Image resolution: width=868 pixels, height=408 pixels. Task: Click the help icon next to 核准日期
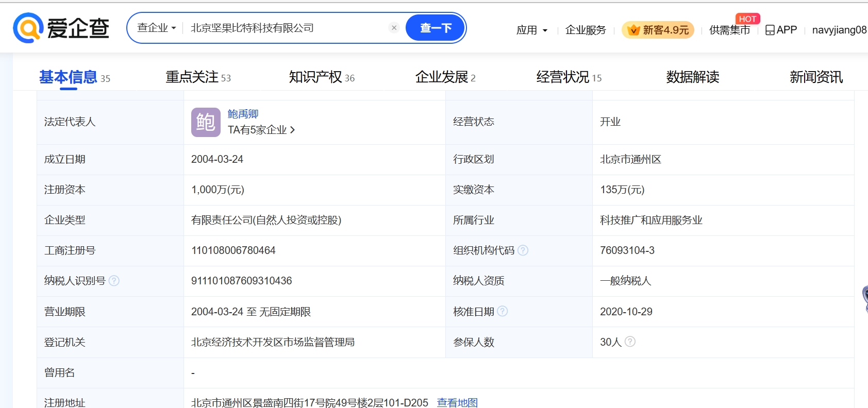(502, 311)
